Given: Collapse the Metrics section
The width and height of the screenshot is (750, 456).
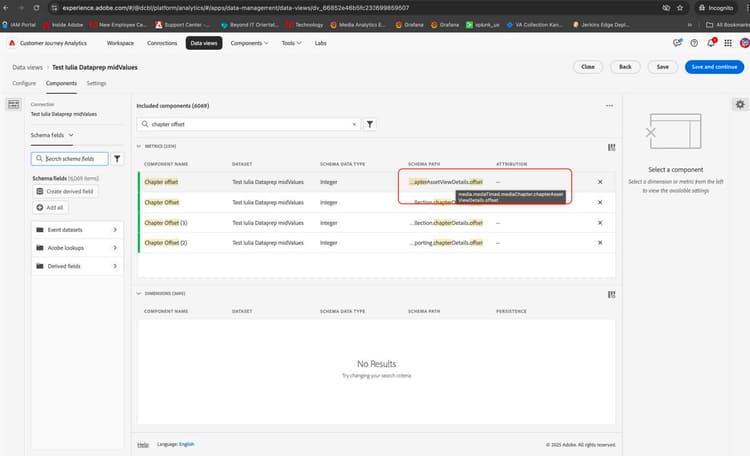Looking at the screenshot, I should point(139,146).
